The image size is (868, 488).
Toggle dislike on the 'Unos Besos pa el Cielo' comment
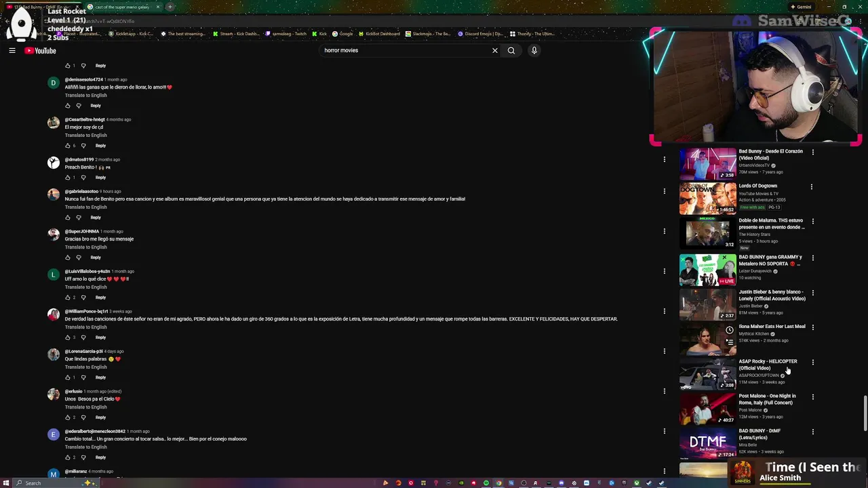point(83,418)
